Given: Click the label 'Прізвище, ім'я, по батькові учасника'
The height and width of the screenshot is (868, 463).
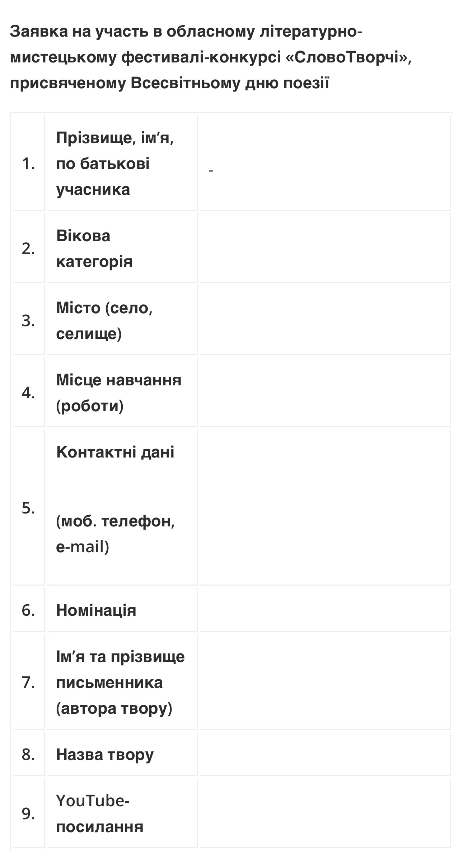Looking at the screenshot, I should tap(115, 163).
